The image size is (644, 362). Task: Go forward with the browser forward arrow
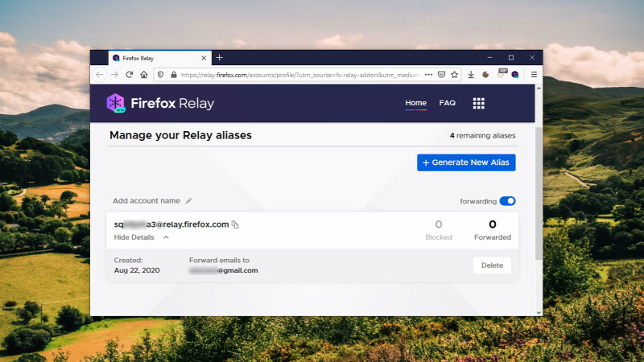click(114, 75)
